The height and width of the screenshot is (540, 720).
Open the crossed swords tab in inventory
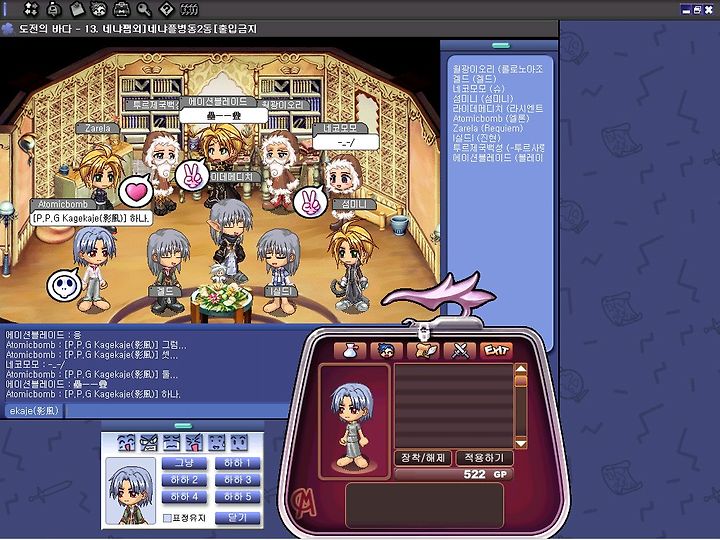click(x=460, y=351)
